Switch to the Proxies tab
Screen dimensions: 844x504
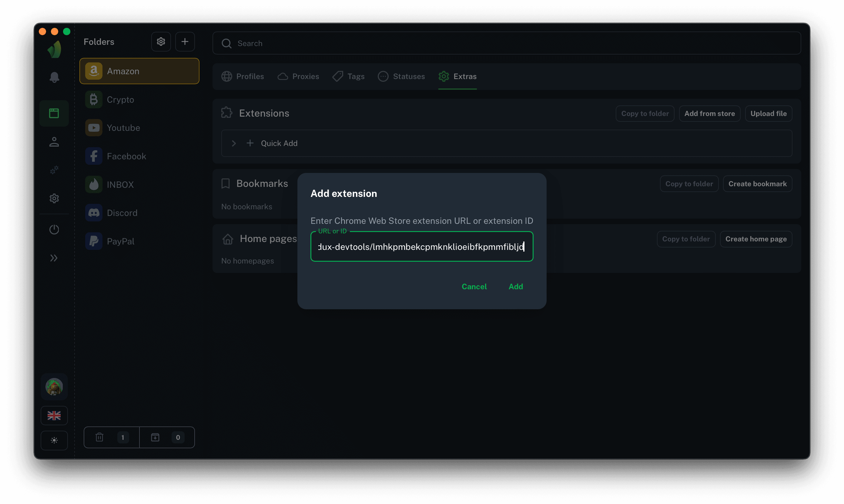[298, 76]
